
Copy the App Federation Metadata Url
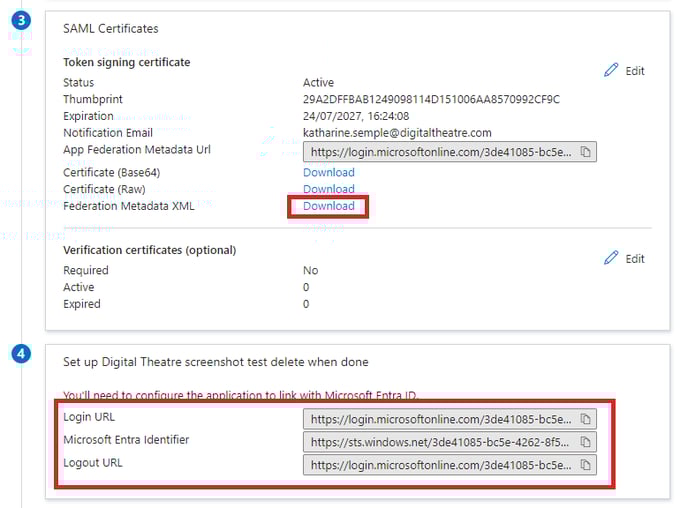pyautogui.click(x=585, y=152)
